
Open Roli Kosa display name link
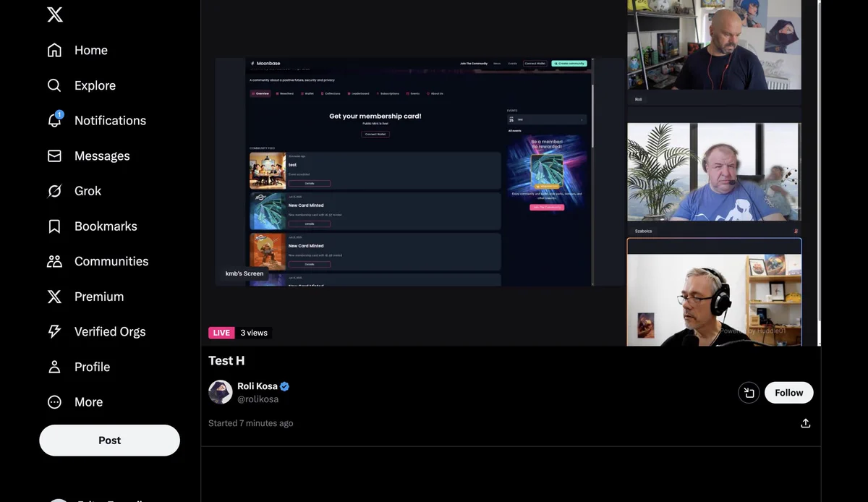point(258,386)
